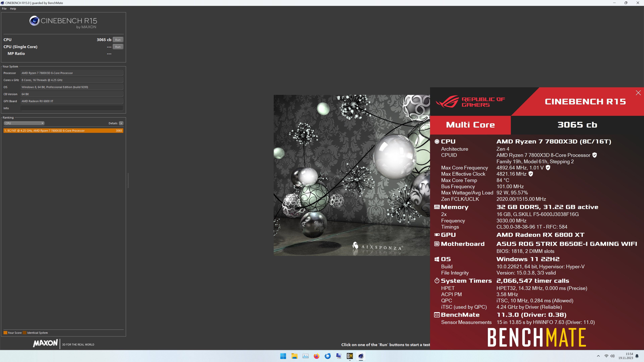Click the rendered spheres benchmark image

pos(352,175)
